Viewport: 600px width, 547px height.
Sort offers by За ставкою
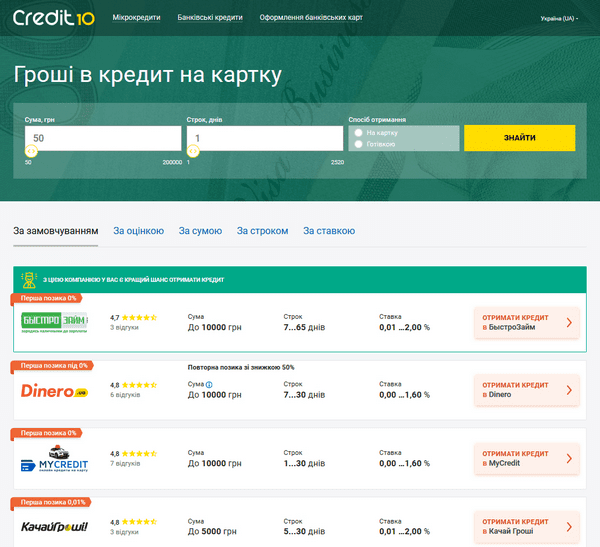pyautogui.click(x=329, y=231)
